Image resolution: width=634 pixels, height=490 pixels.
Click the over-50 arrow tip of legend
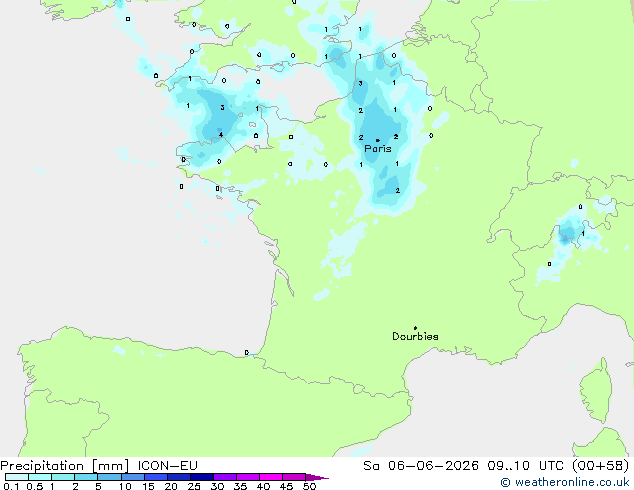click(317, 477)
